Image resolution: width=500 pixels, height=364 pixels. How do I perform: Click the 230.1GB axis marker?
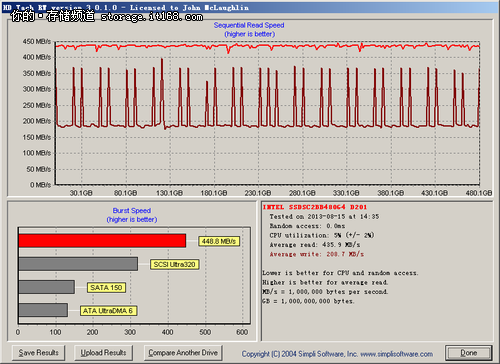tap(257, 193)
